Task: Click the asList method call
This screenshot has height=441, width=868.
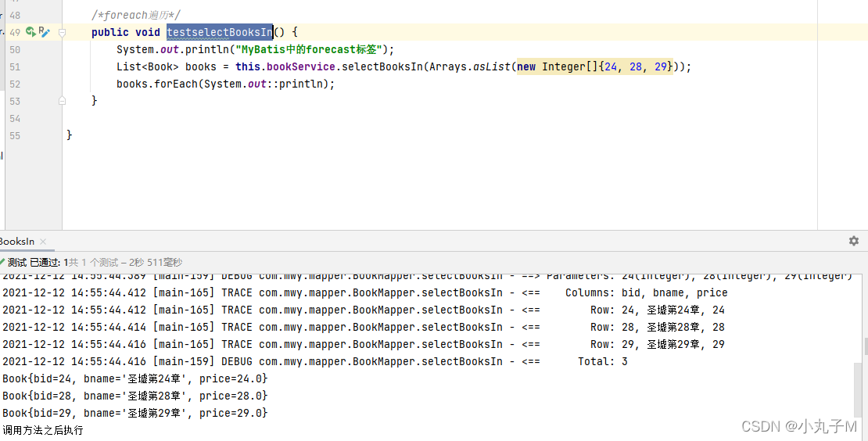Action: [492, 66]
